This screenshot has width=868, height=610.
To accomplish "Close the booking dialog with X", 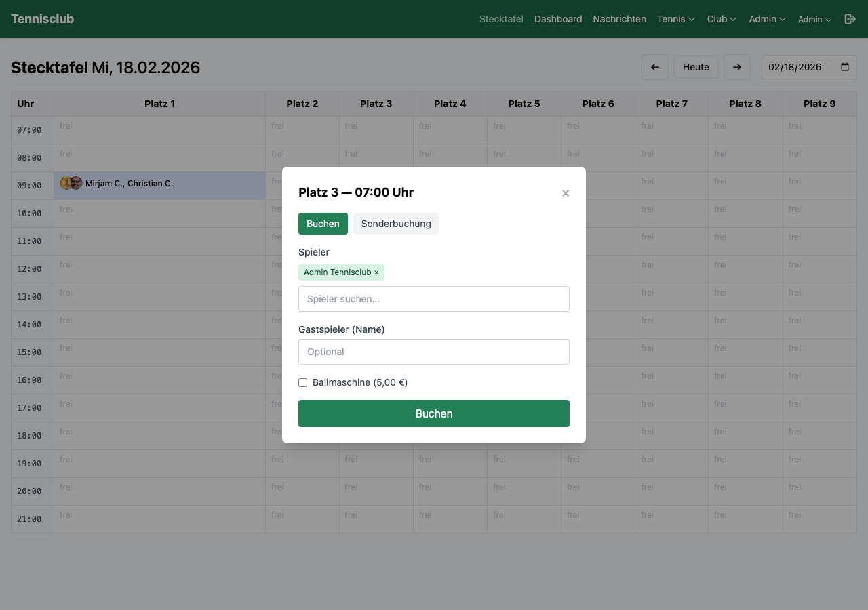I will tap(566, 193).
